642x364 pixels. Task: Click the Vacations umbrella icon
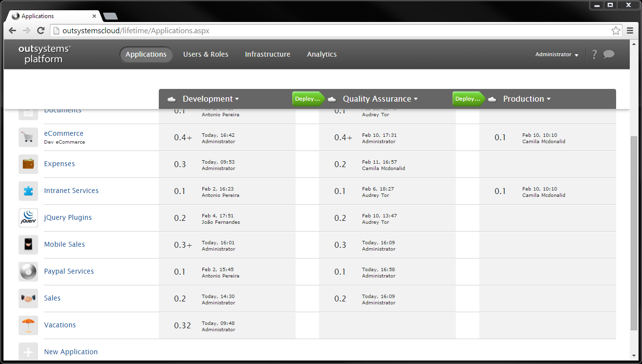28,325
